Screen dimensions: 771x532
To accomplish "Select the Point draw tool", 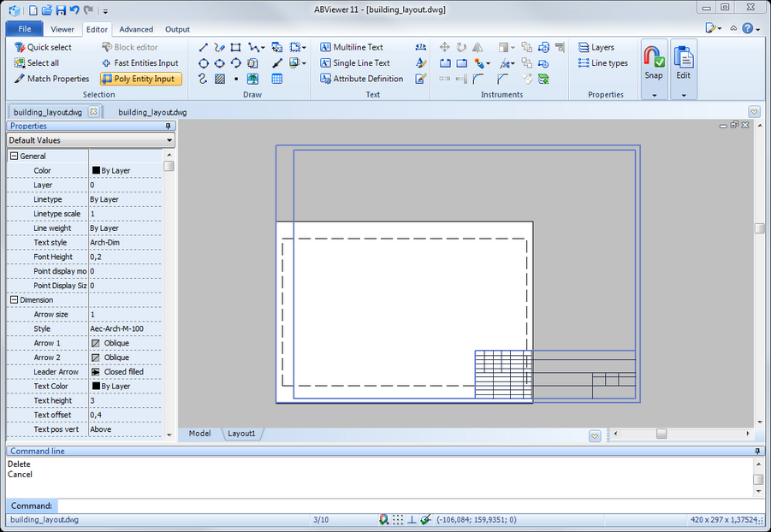I will pyautogui.click(x=236, y=79).
